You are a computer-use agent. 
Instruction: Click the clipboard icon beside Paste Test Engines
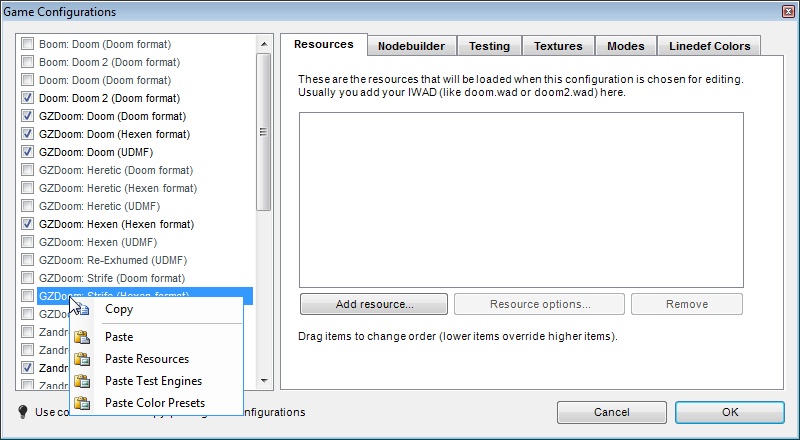(x=82, y=381)
